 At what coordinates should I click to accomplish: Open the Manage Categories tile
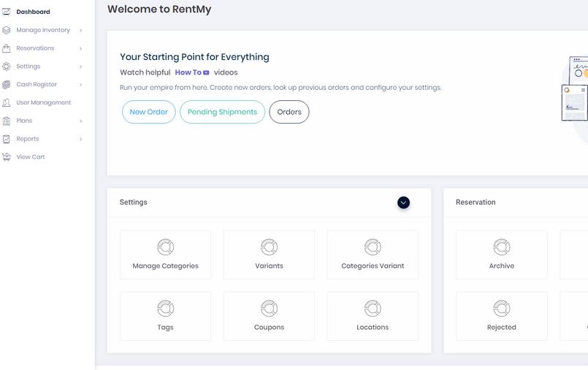[x=165, y=254]
